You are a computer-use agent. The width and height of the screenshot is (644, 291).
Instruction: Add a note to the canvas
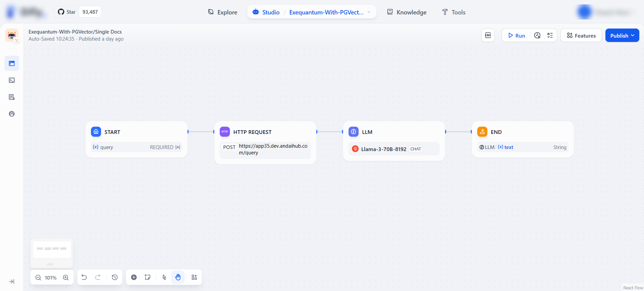coord(147,277)
